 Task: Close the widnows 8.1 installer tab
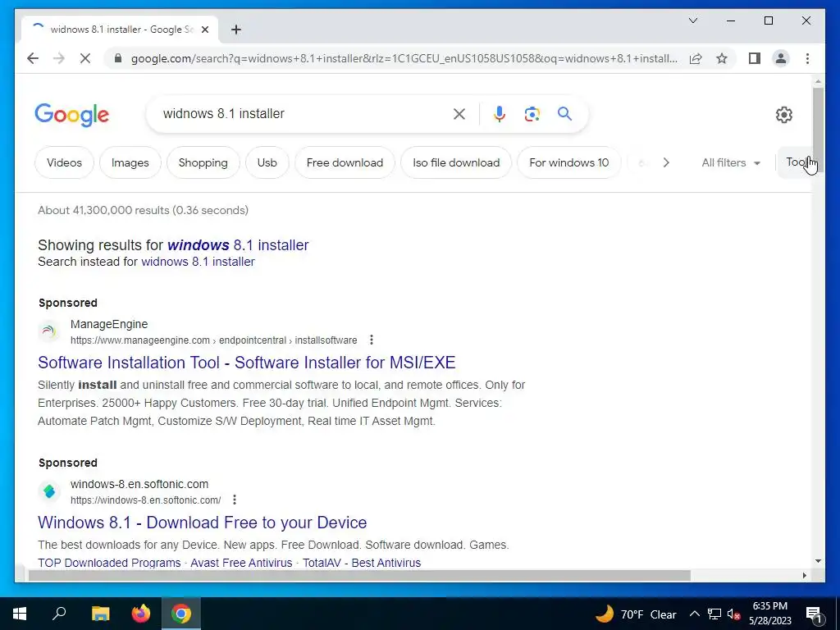point(204,30)
